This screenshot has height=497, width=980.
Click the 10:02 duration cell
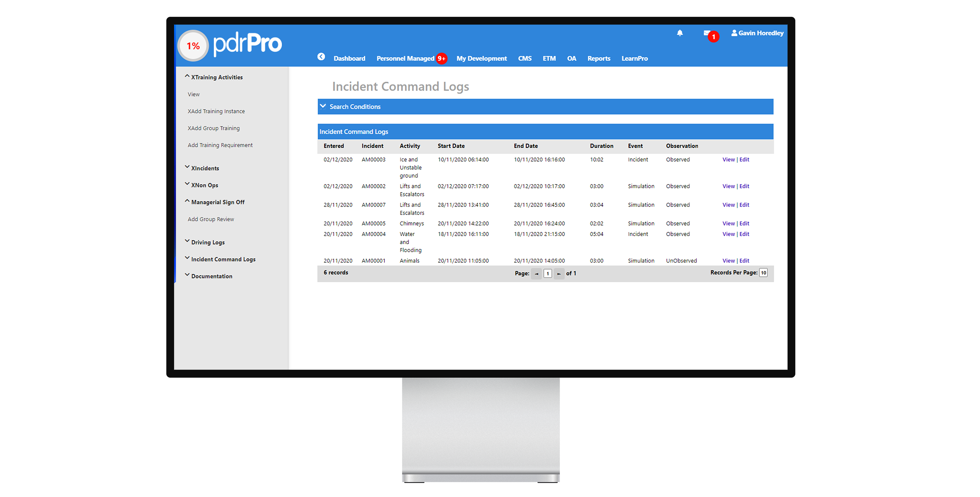tap(596, 159)
